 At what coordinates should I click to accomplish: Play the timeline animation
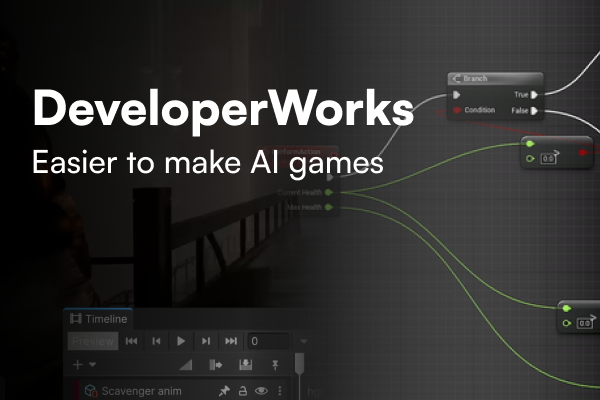(181, 341)
